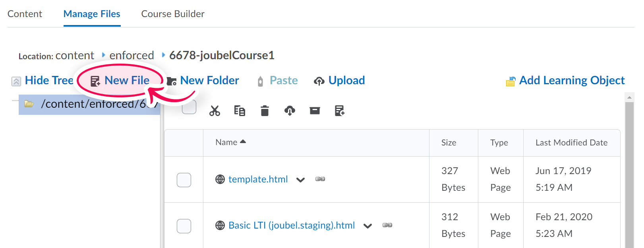Check the box for template.html

point(184,180)
